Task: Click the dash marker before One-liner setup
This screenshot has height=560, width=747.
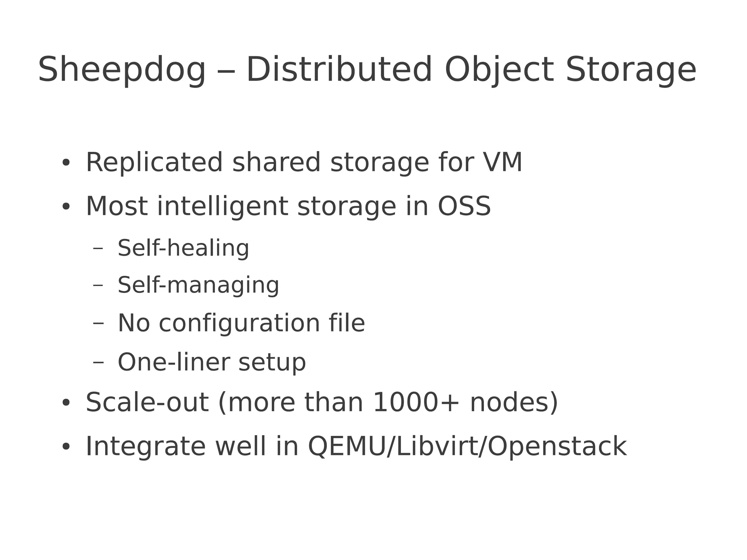Action: (x=98, y=362)
